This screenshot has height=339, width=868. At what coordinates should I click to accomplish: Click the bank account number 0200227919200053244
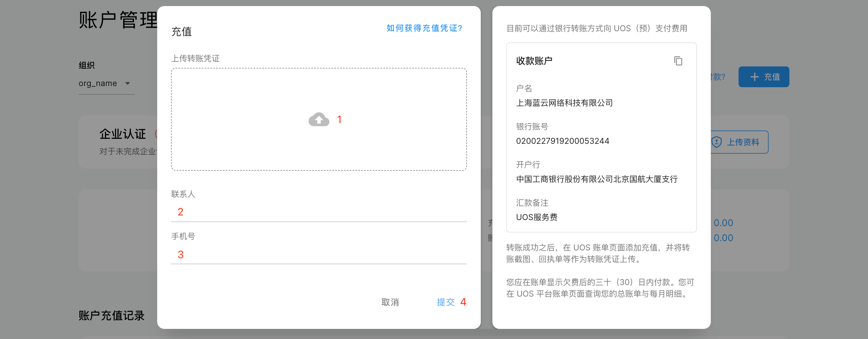tap(562, 141)
